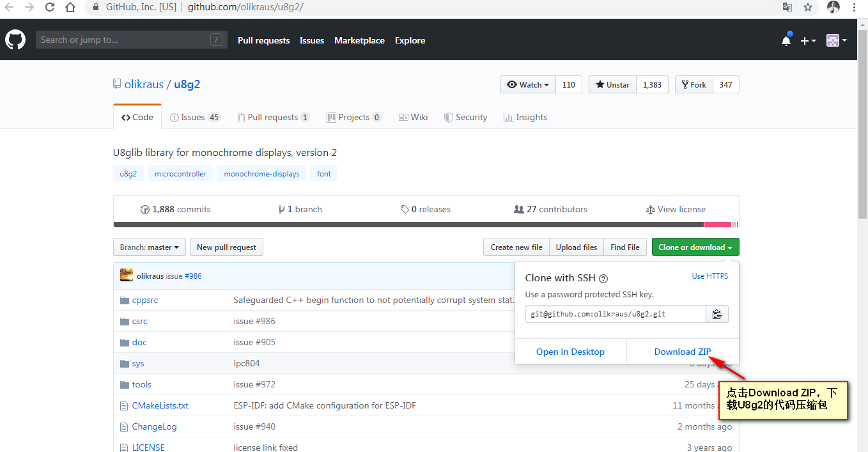Screen dimensions: 868x452
Task: Bookmark this page with the star icon
Action: tap(808, 8)
